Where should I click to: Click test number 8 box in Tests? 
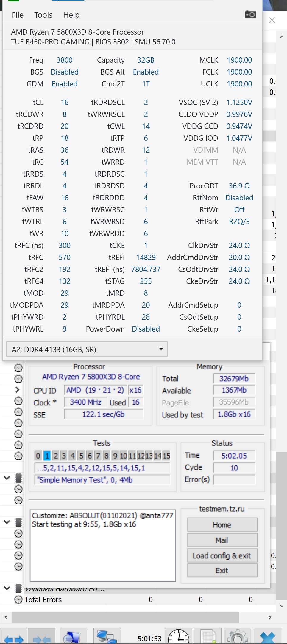pos(106,456)
